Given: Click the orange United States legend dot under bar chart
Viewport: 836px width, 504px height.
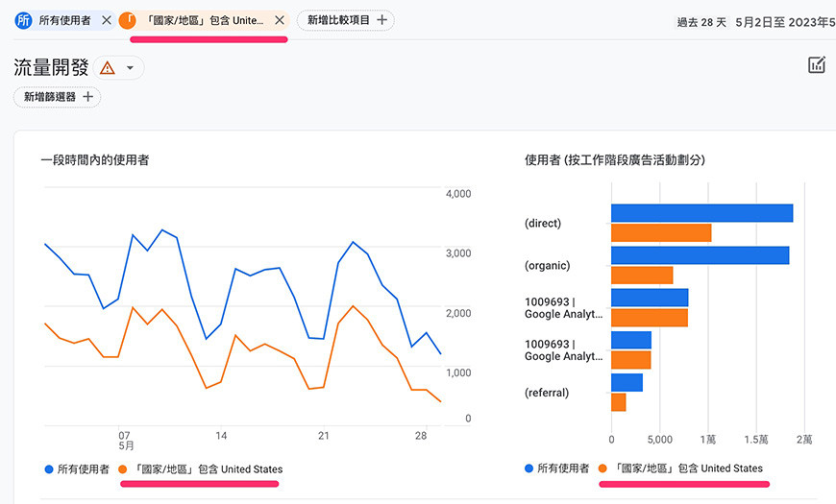Looking at the screenshot, I should pyautogui.click(x=602, y=468).
